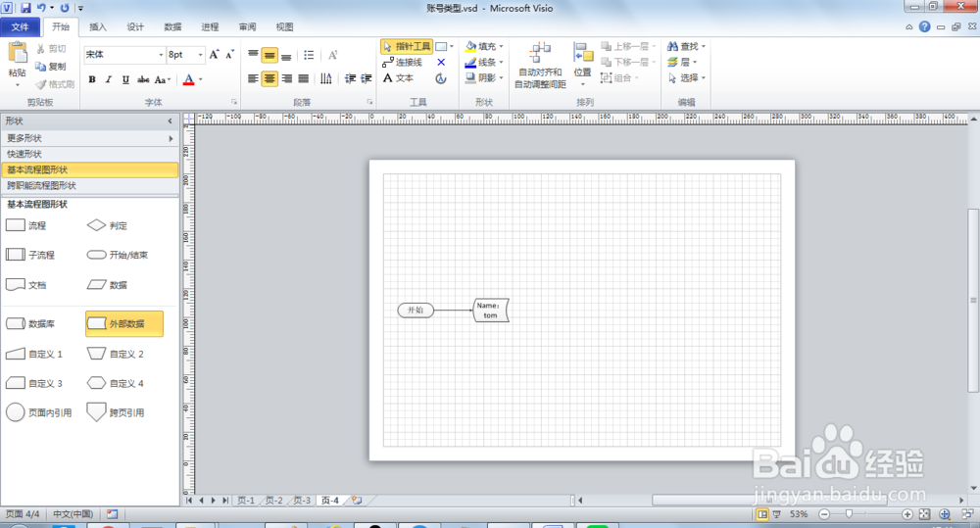
Task: Toggle Italic formatting
Action: [x=109, y=79]
